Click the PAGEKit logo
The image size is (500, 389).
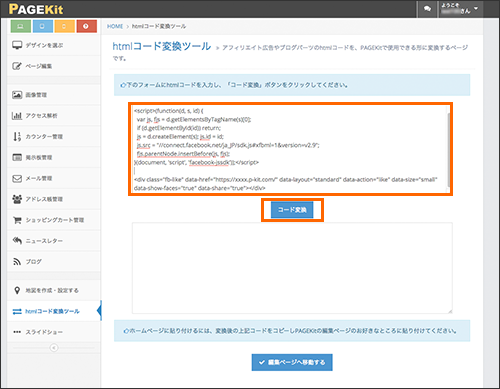(x=36, y=9)
